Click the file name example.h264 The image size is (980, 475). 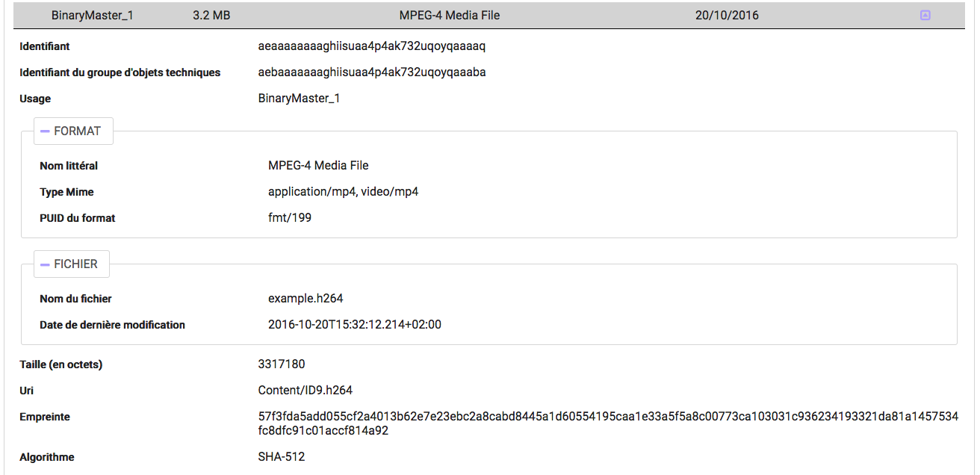point(306,299)
